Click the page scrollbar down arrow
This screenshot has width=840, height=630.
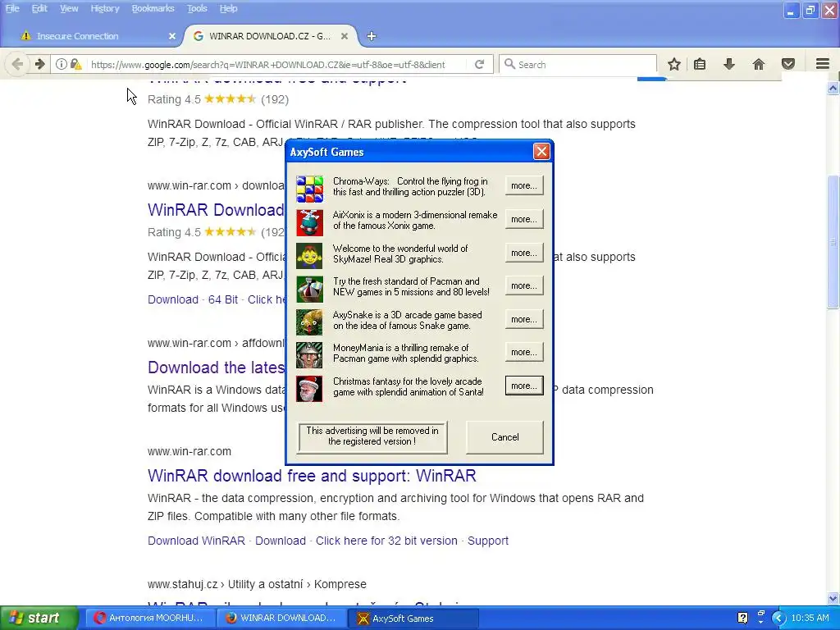coord(833,598)
